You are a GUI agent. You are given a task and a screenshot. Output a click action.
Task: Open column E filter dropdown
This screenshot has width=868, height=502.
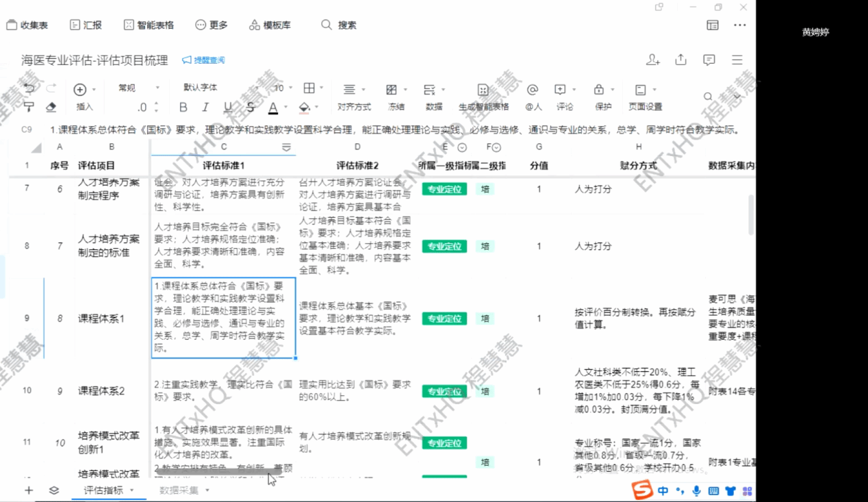462,147
